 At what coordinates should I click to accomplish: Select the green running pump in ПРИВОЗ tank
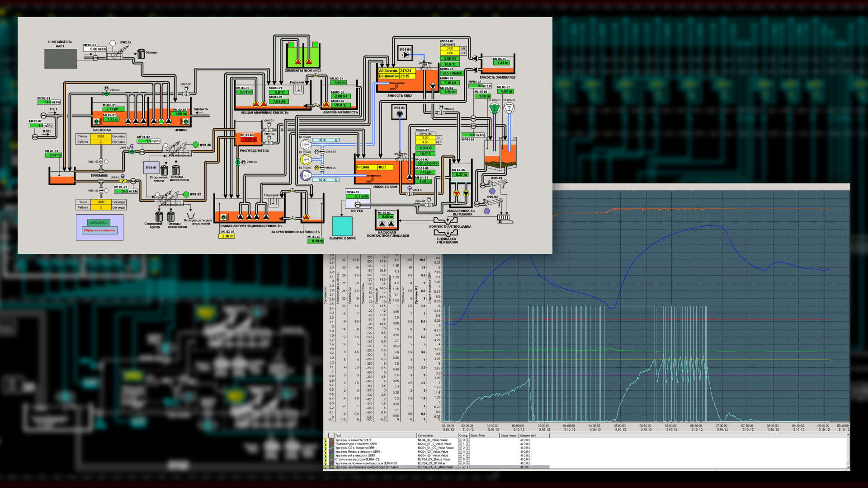click(x=161, y=121)
